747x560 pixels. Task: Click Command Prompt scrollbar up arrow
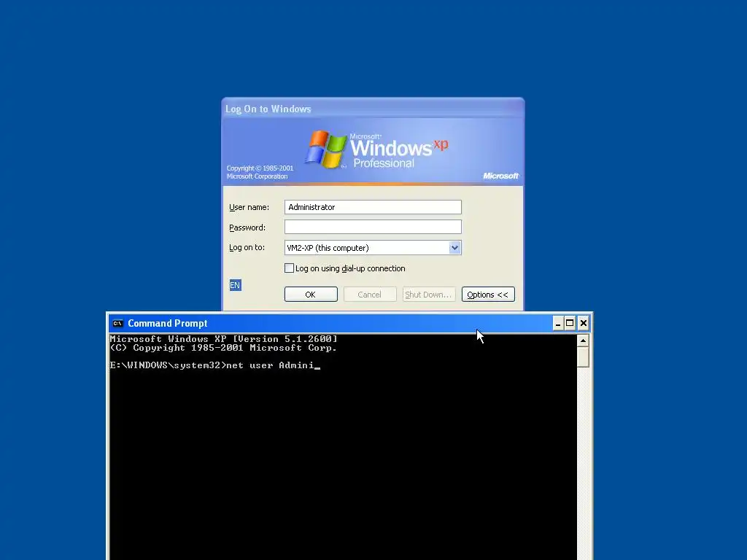click(583, 341)
